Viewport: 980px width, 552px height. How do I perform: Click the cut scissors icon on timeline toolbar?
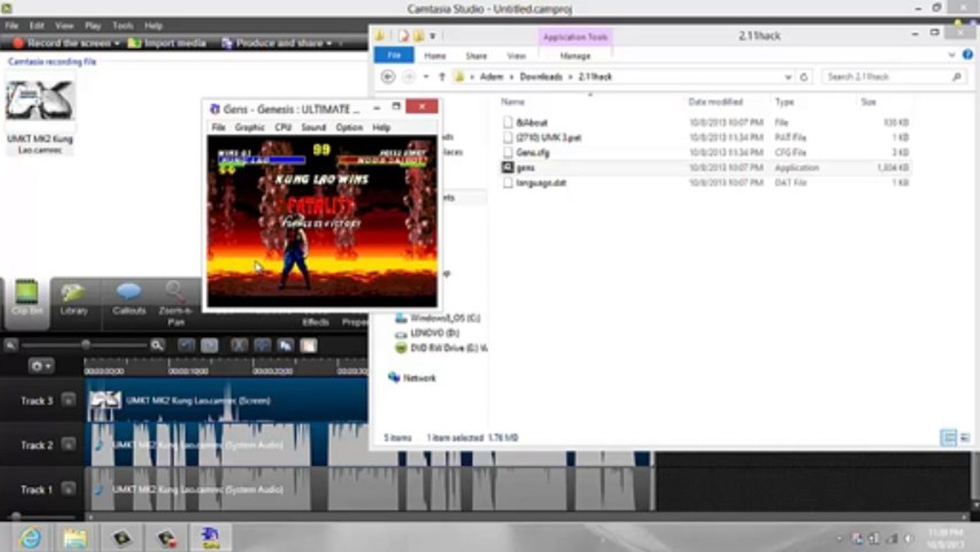[x=240, y=346]
